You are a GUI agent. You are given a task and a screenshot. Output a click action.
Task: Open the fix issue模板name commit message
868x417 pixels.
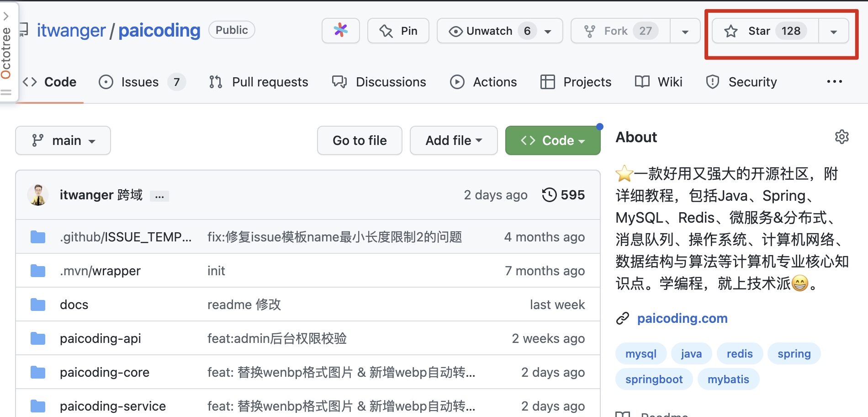(335, 237)
